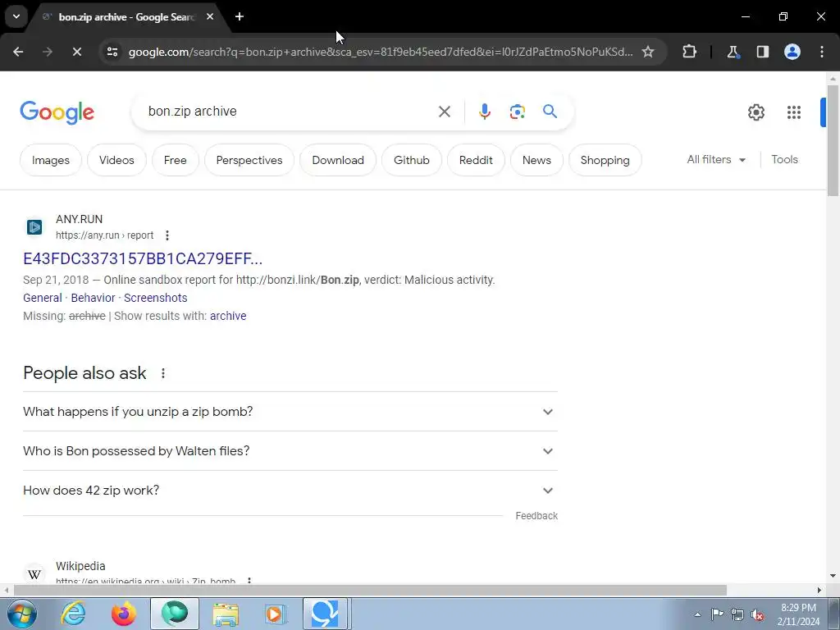Screen dimensions: 840x630
Task: Open People also ask options menu
Action: pyautogui.click(x=163, y=373)
